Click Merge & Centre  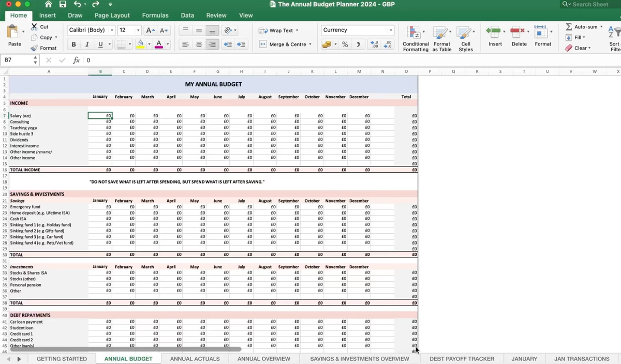285,44
